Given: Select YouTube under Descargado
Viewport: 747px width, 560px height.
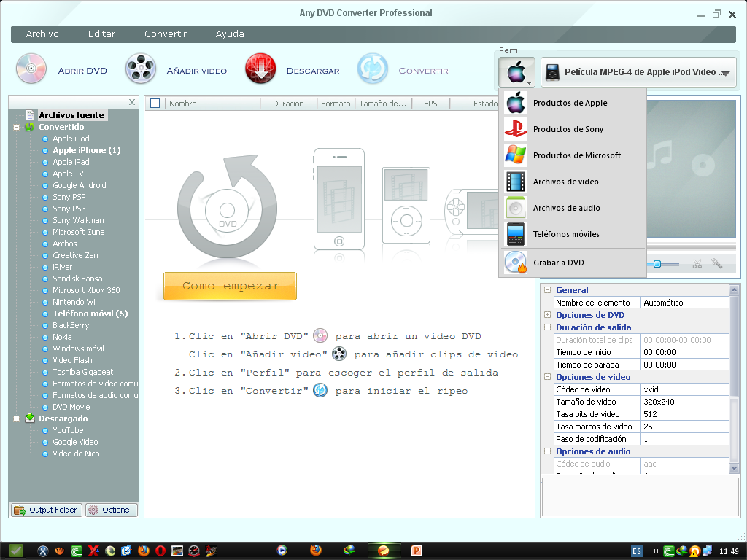Looking at the screenshot, I should pyautogui.click(x=68, y=430).
